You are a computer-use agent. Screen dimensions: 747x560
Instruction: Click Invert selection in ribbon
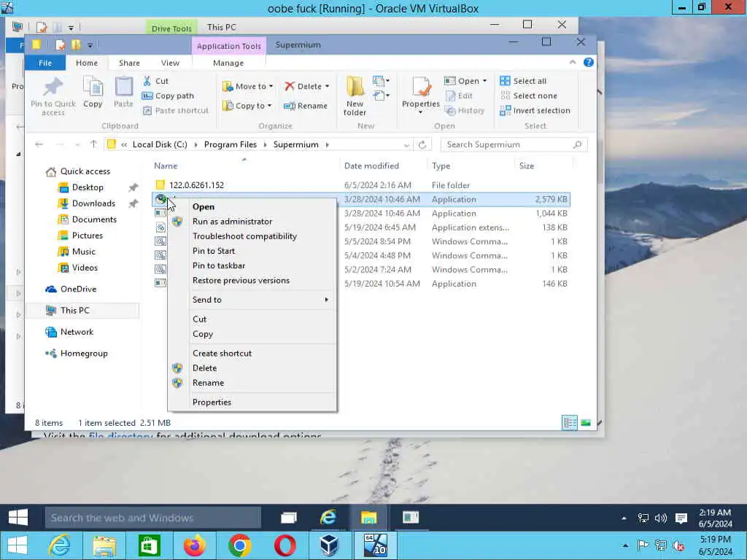tap(535, 111)
